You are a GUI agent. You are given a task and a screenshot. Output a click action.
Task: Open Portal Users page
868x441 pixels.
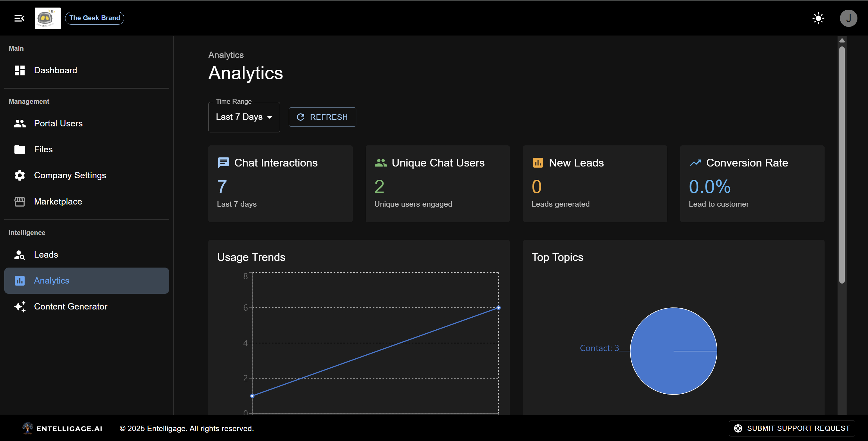pyautogui.click(x=87, y=123)
